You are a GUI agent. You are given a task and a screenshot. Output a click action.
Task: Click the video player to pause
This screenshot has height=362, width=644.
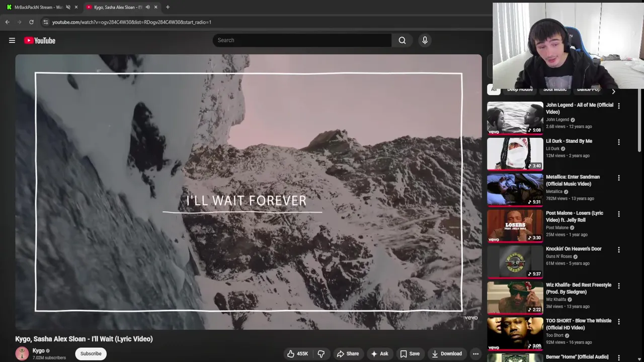click(249, 192)
